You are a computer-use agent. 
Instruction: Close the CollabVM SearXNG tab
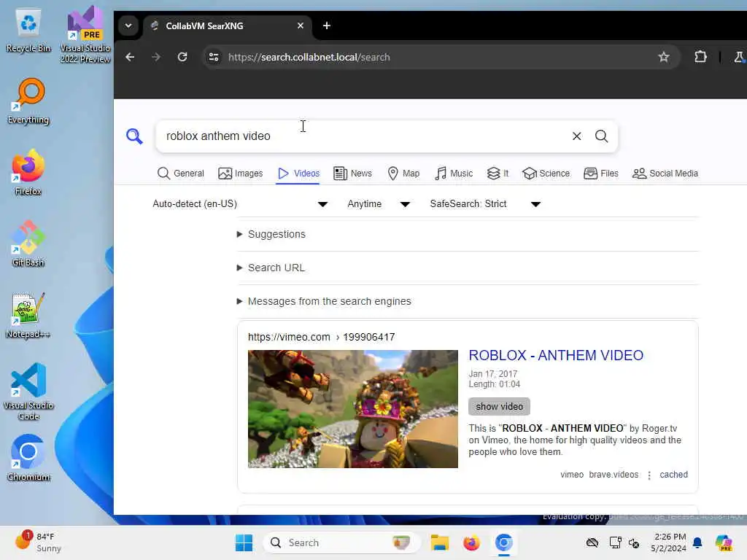[x=300, y=26]
